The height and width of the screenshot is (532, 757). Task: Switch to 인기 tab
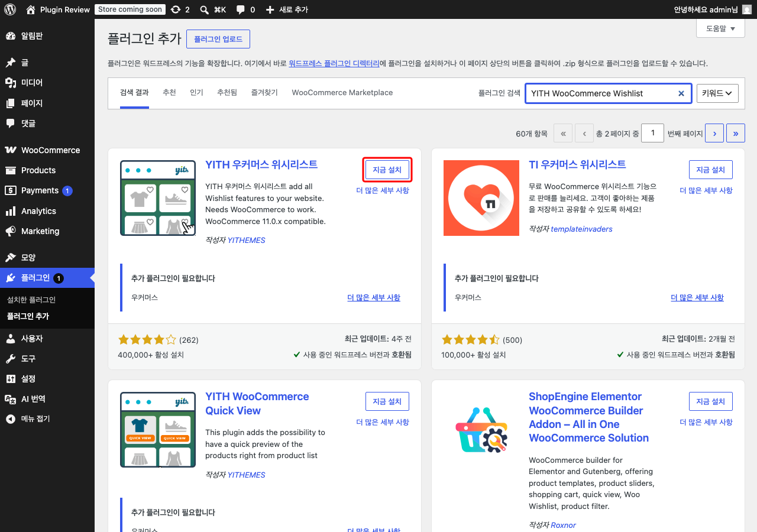(196, 93)
